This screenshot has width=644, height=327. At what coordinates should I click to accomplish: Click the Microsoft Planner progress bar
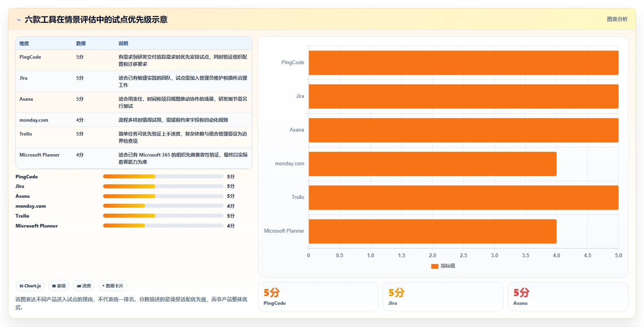[x=163, y=226]
